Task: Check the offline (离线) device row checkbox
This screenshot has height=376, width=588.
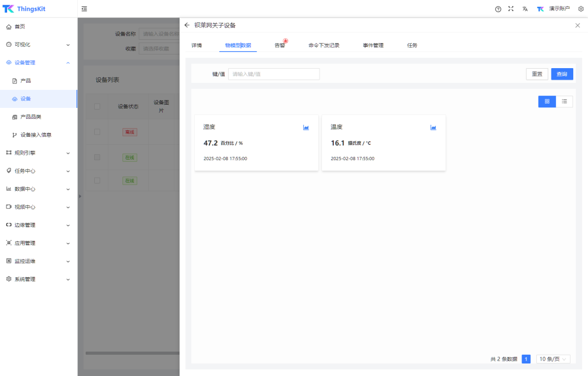Action: coord(97,132)
